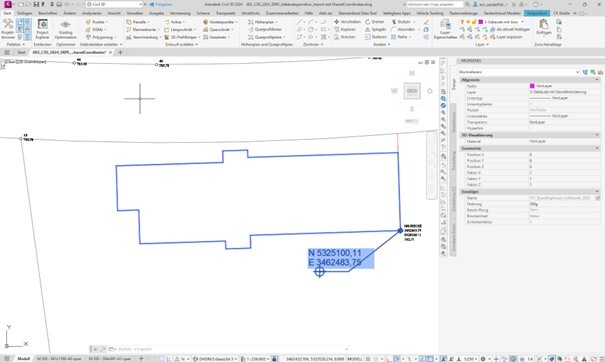Open the file tabs hamburger menu
The image size is (605, 362).
tap(7, 52)
